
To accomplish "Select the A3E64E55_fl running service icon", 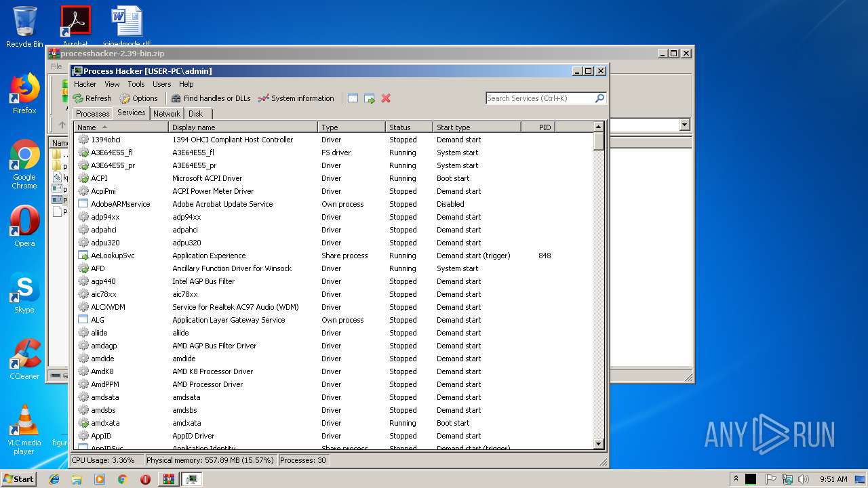I will point(83,152).
